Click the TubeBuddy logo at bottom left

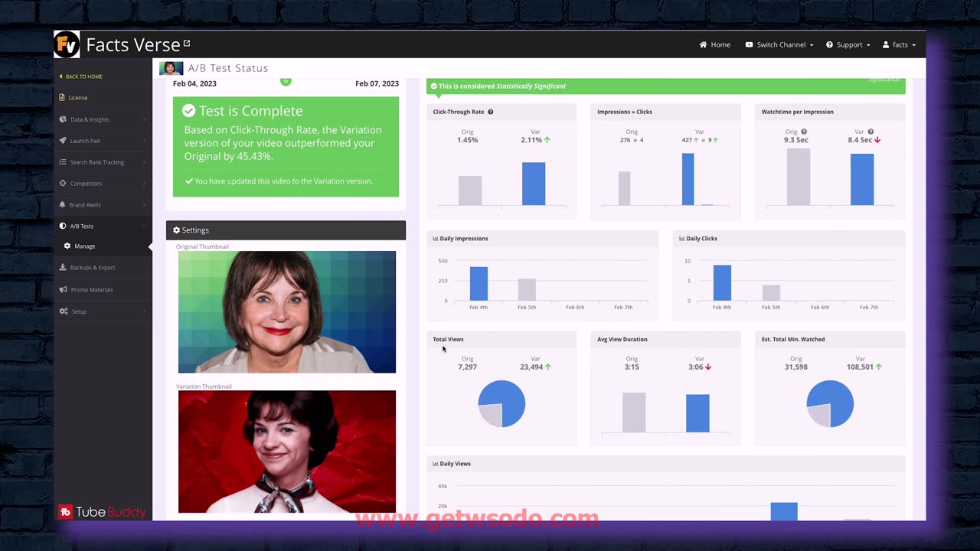click(x=102, y=512)
